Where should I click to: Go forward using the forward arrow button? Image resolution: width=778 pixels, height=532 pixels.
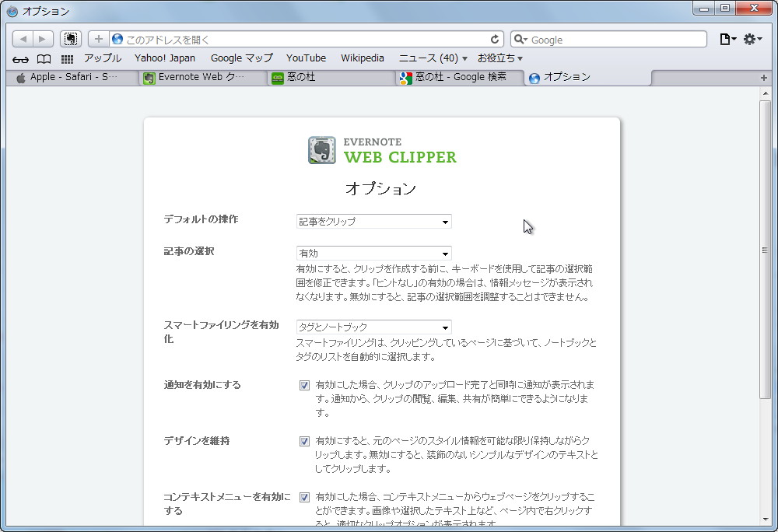click(43, 39)
